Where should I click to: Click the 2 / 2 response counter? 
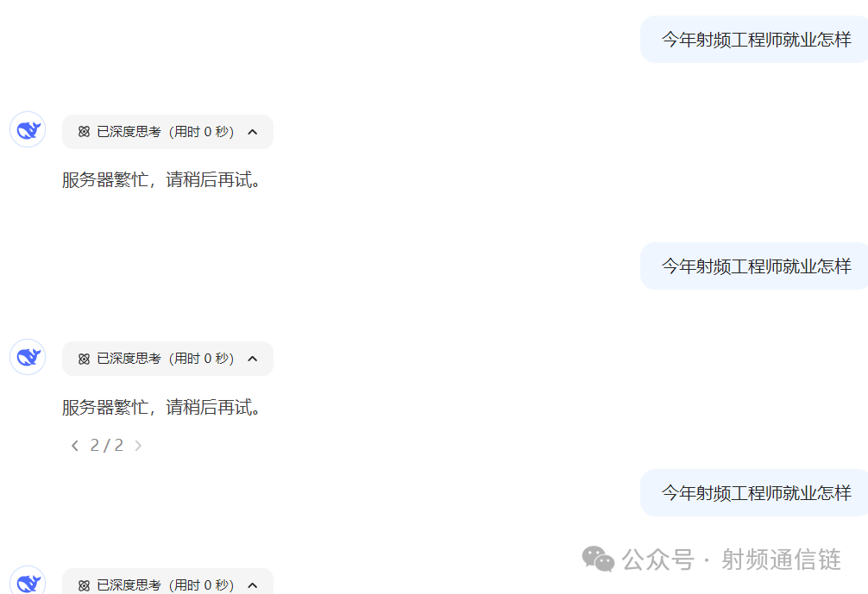tap(107, 445)
